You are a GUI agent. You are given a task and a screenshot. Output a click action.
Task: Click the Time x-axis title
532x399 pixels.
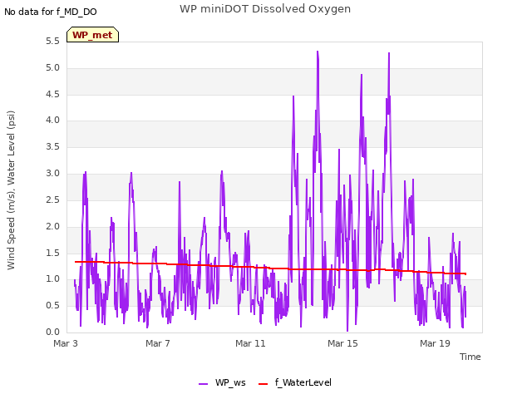pos(470,357)
